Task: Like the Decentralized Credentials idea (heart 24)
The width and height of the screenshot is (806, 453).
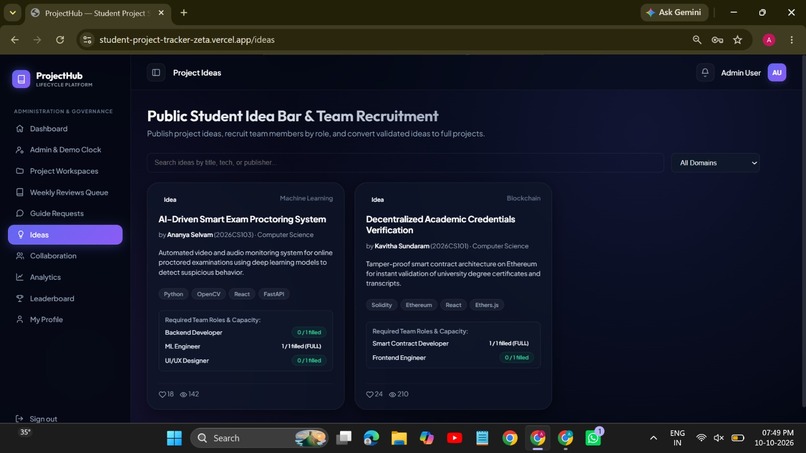Action: 374,394
